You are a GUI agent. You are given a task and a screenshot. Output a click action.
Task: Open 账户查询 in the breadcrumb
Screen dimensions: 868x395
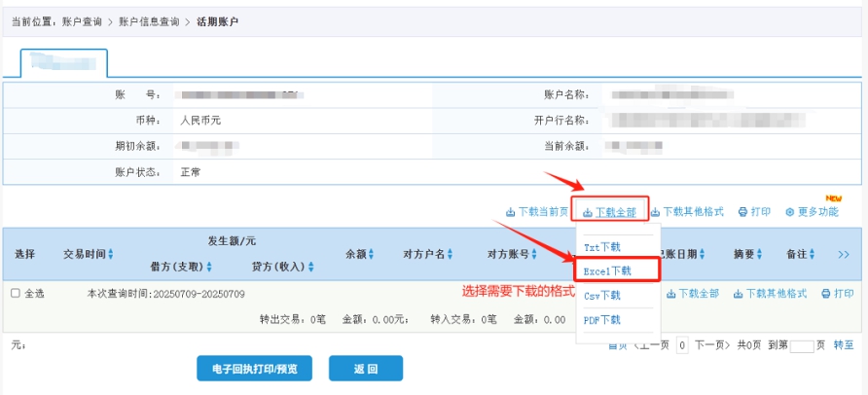[82, 22]
